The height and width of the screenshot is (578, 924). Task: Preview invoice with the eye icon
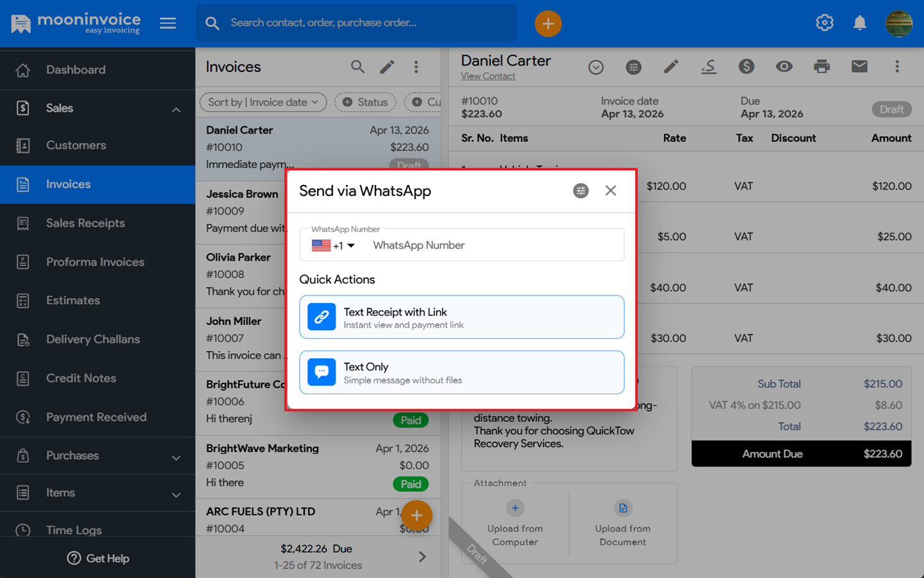pyautogui.click(x=783, y=67)
